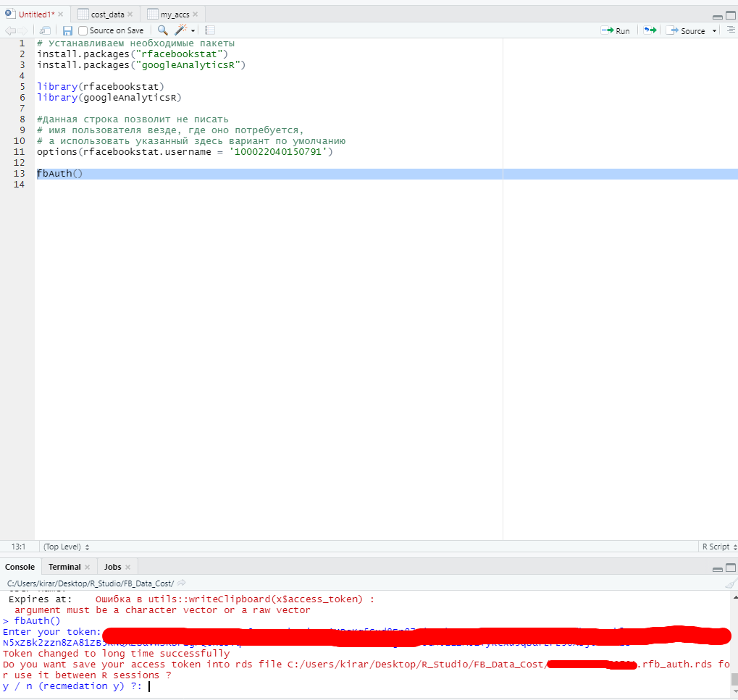Open the Jobs tab
This screenshot has width=738, height=700.
112,567
